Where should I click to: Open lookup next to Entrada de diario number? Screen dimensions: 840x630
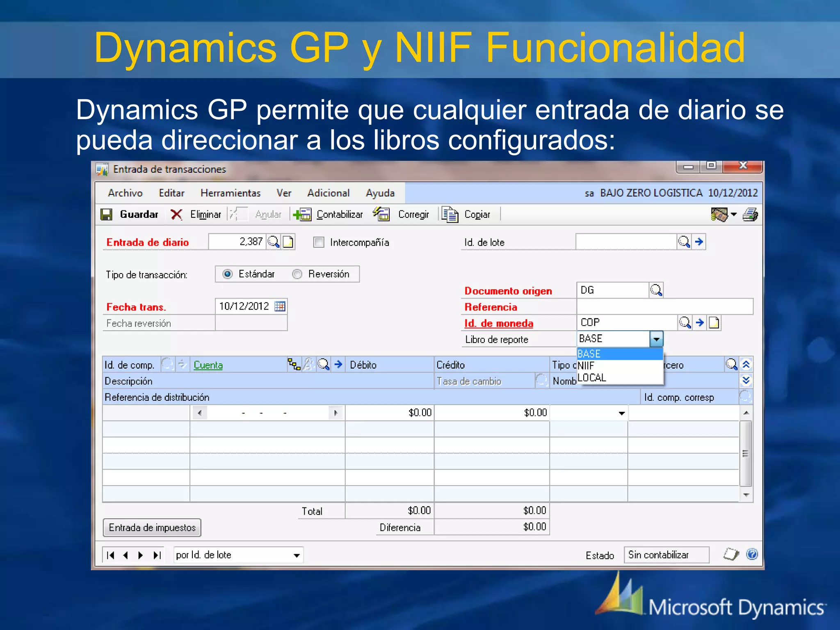[x=273, y=242]
